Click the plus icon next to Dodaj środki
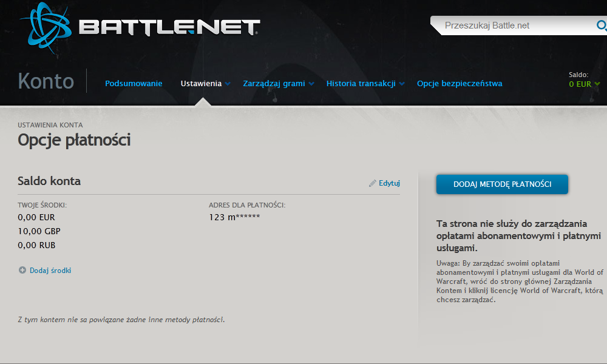Viewport: 607px width, 364px height. (22, 271)
